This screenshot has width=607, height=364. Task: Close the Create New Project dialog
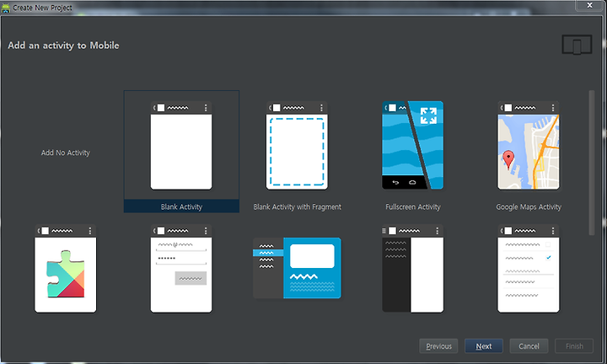[x=589, y=5]
